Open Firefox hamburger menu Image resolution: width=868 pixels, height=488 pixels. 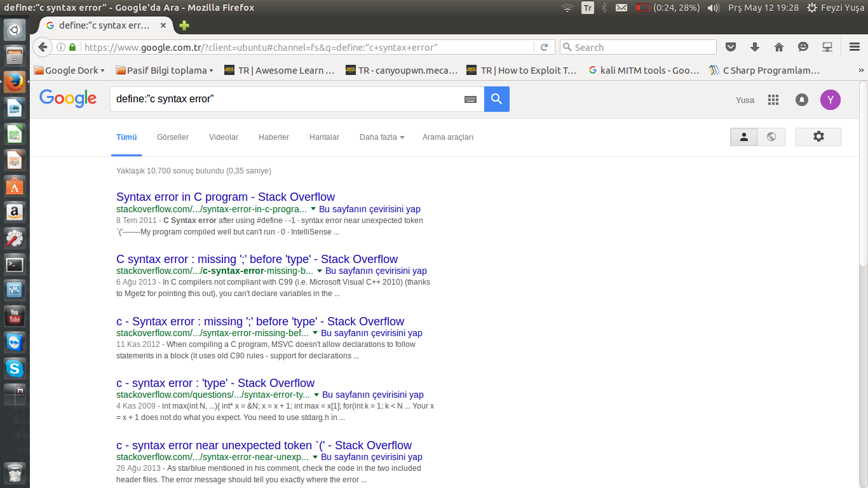[x=855, y=47]
